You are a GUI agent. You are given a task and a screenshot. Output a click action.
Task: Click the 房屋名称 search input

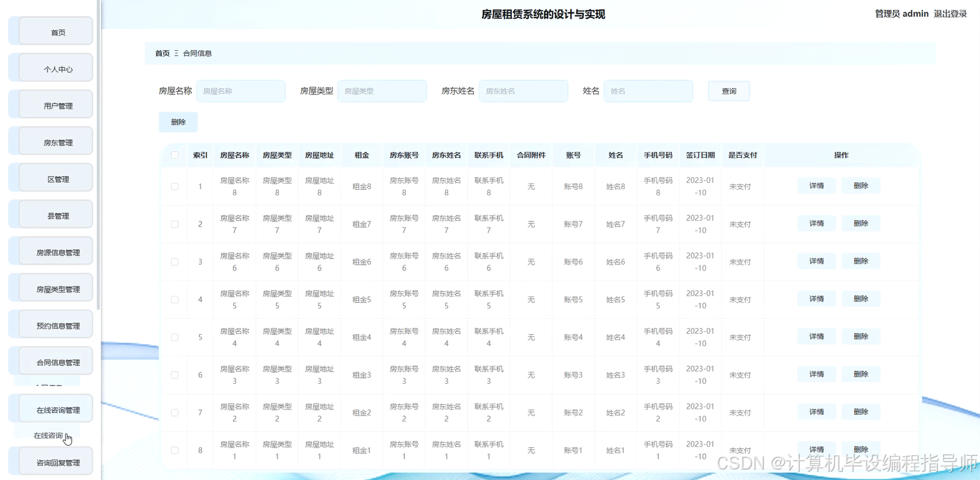(241, 91)
